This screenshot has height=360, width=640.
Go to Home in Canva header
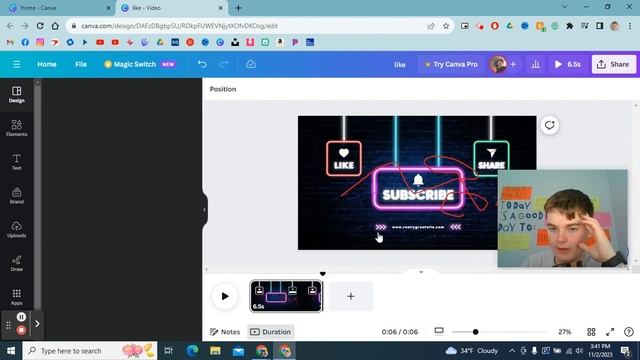pos(47,64)
